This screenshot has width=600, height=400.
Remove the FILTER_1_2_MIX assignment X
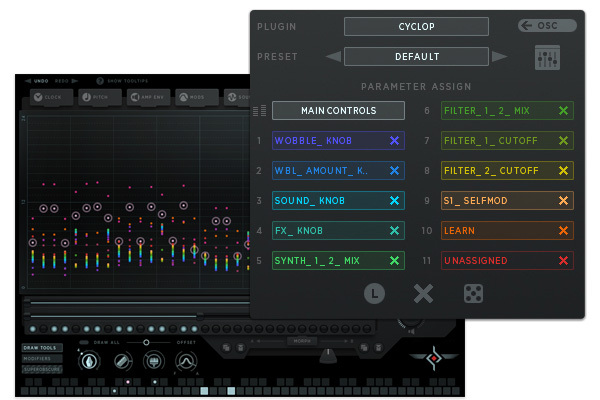(x=563, y=111)
